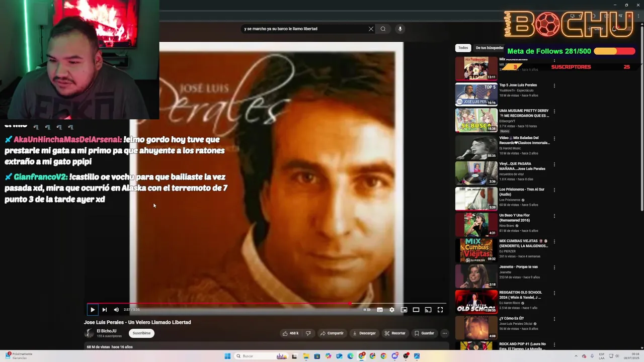Image resolution: width=644 pixels, height=362 pixels.
Task: Open taskbar clock showing 00:16
Action: click(x=631, y=356)
